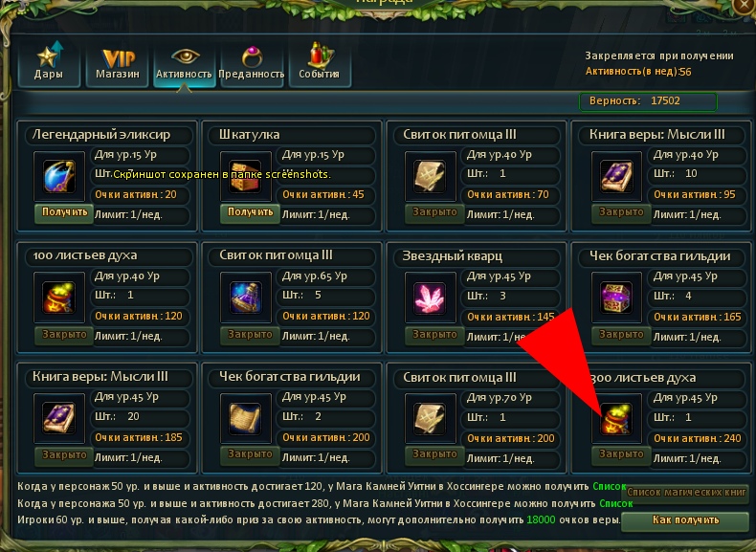The image size is (756, 552).
Task: Switch to the События tab
Action: [x=320, y=63]
